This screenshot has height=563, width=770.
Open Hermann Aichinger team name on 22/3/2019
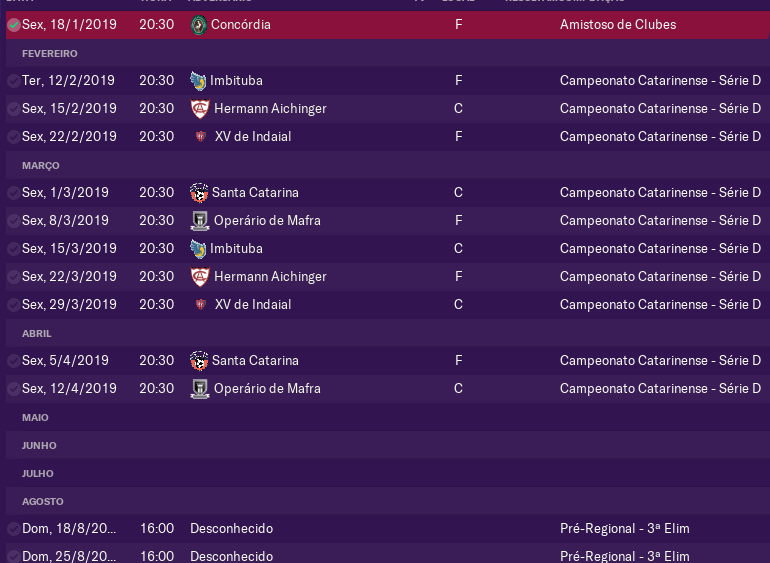[x=270, y=277]
